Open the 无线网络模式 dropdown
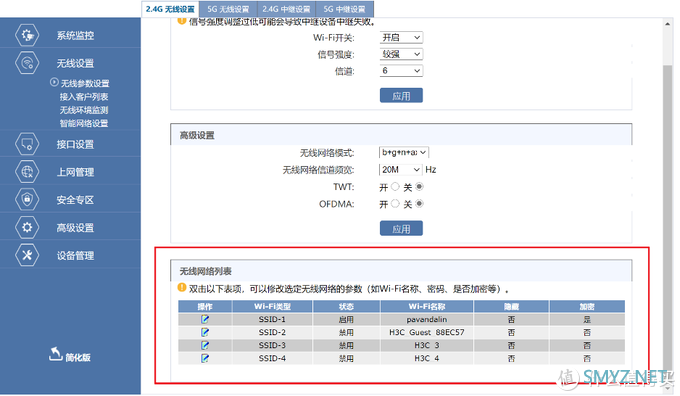680x396 pixels. (x=404, y=152)
